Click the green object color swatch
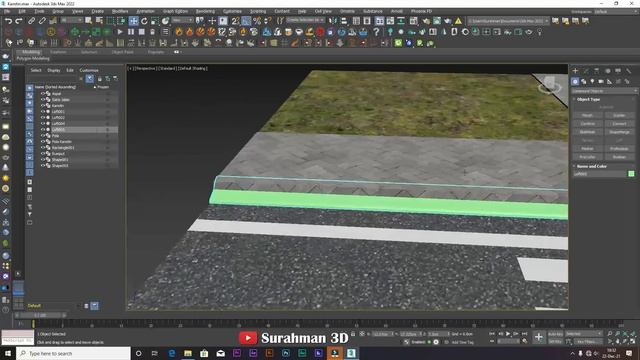This screenshot has height=360, width=640. 631,174
